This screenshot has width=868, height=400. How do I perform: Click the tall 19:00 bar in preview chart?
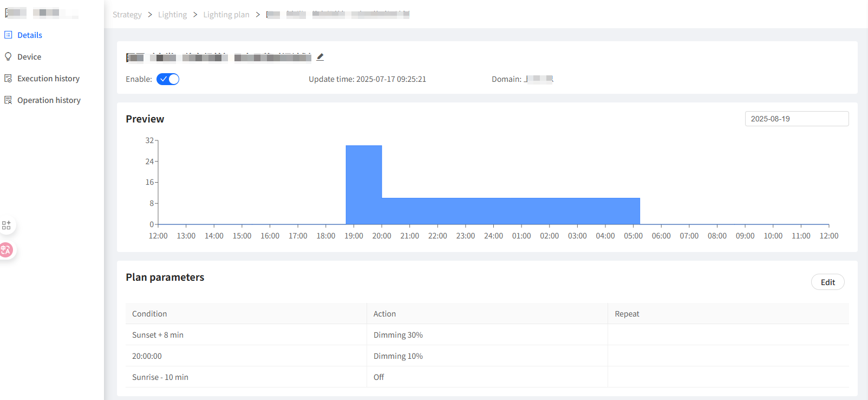click(x=364, y=184)
